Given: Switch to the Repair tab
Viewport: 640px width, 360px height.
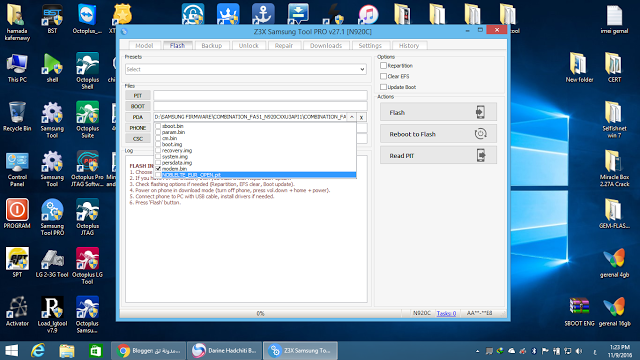Looking at the screenshot, I should (284, 45).
